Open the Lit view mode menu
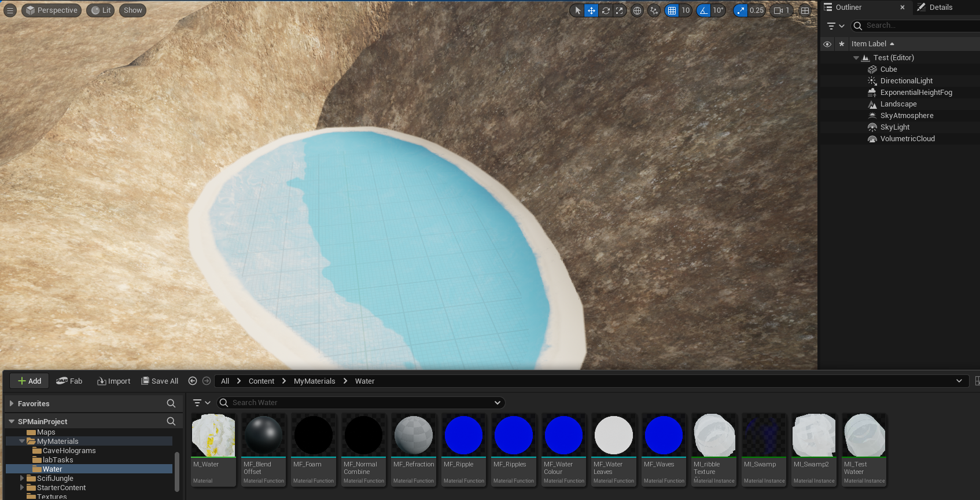Screen dimensions: 980x500 [101, 10]
